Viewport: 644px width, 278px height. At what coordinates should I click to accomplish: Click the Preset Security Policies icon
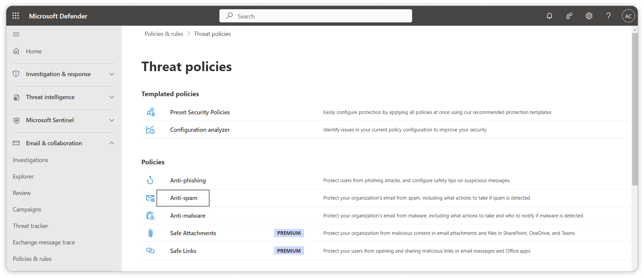(x=151, y=112)
